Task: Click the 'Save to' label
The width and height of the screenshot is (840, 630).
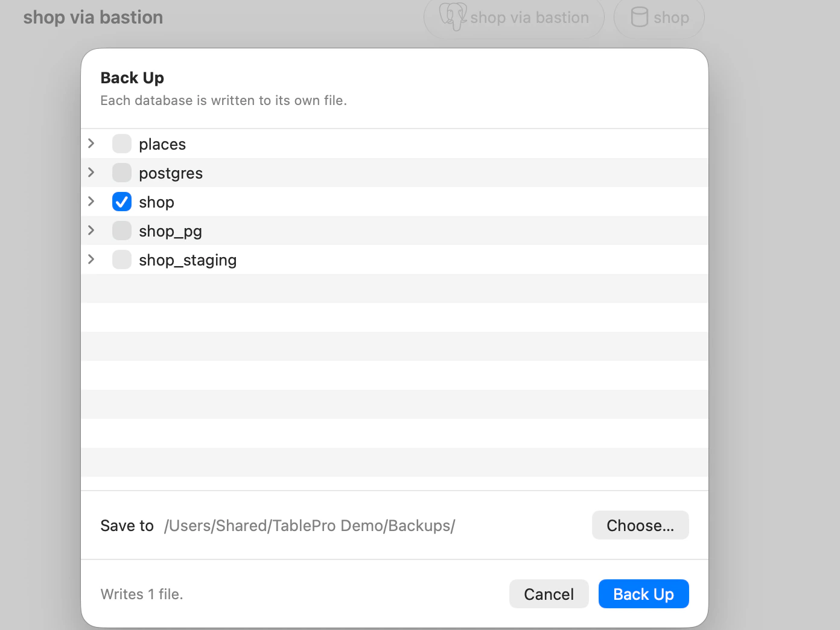Action: (x=127, y=526)
